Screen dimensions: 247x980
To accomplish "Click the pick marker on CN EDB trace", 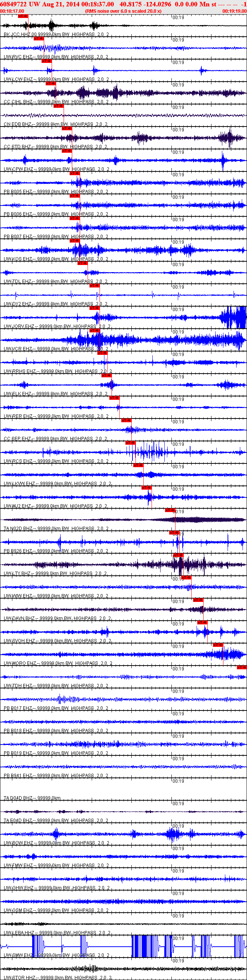I will [x=58, y=106].
